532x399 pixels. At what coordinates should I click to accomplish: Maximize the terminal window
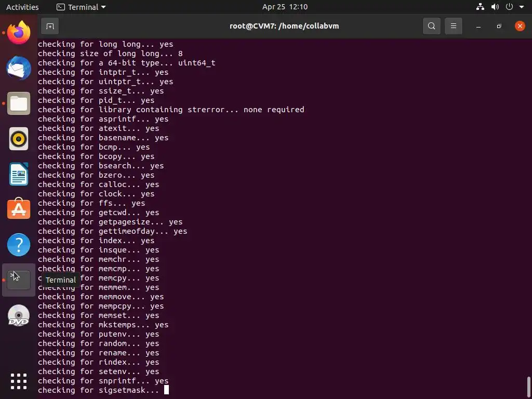499,26
